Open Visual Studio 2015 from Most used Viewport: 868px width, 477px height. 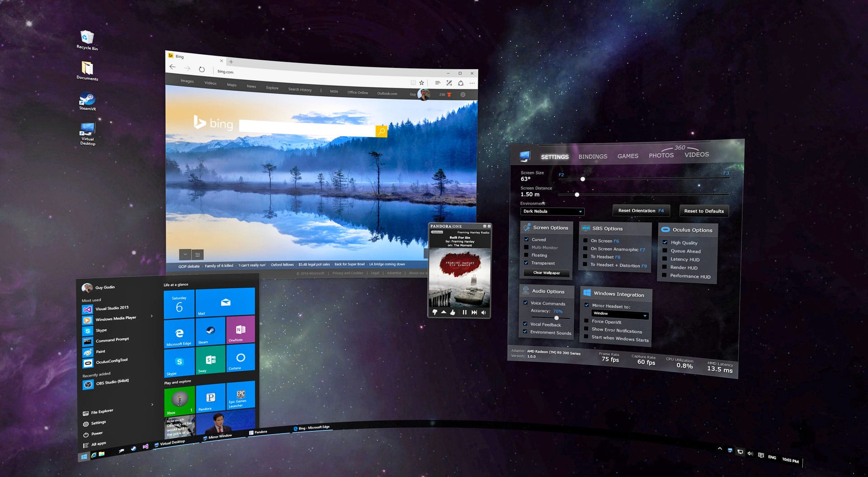pos(106,309)
